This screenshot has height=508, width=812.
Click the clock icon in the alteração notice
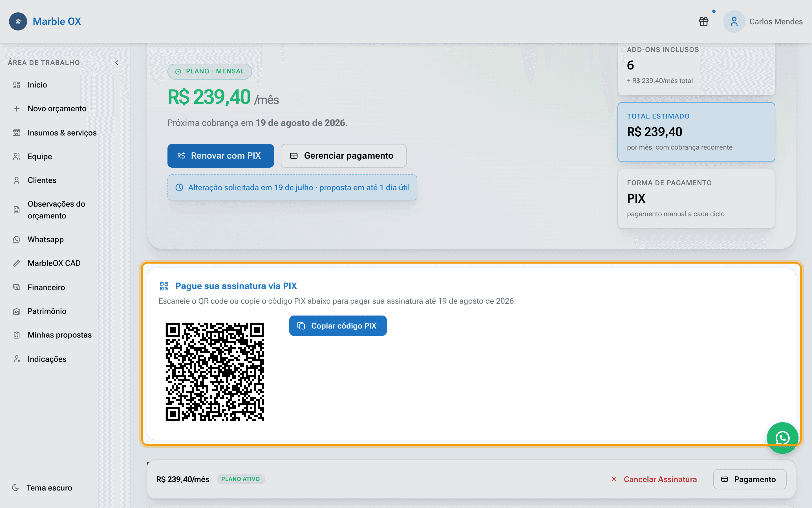[x=180, y=187]
